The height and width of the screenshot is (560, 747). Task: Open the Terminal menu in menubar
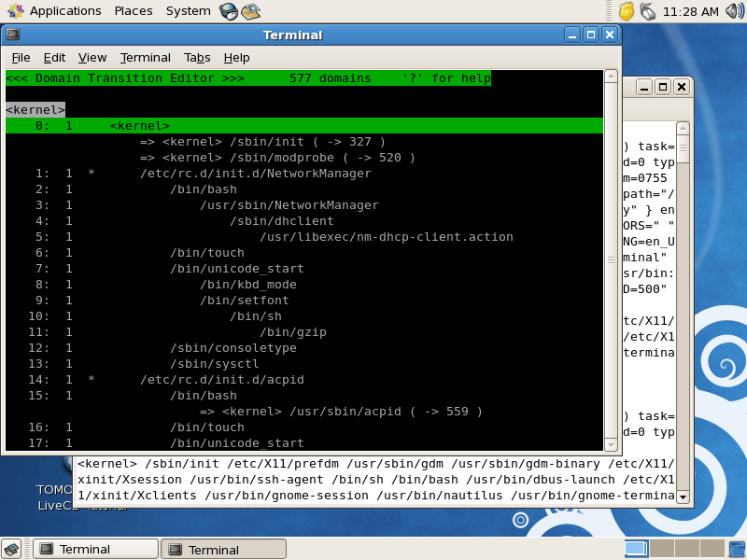[146, 58]
